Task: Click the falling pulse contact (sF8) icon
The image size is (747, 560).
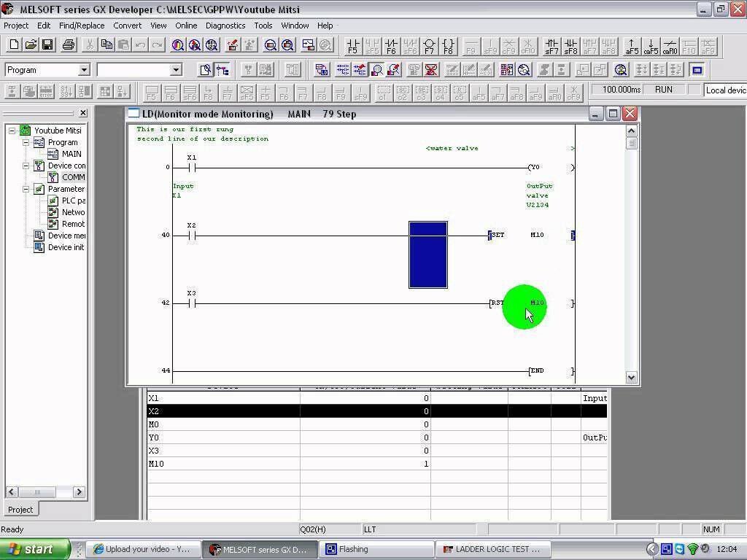Action: (x=570, y=47)
